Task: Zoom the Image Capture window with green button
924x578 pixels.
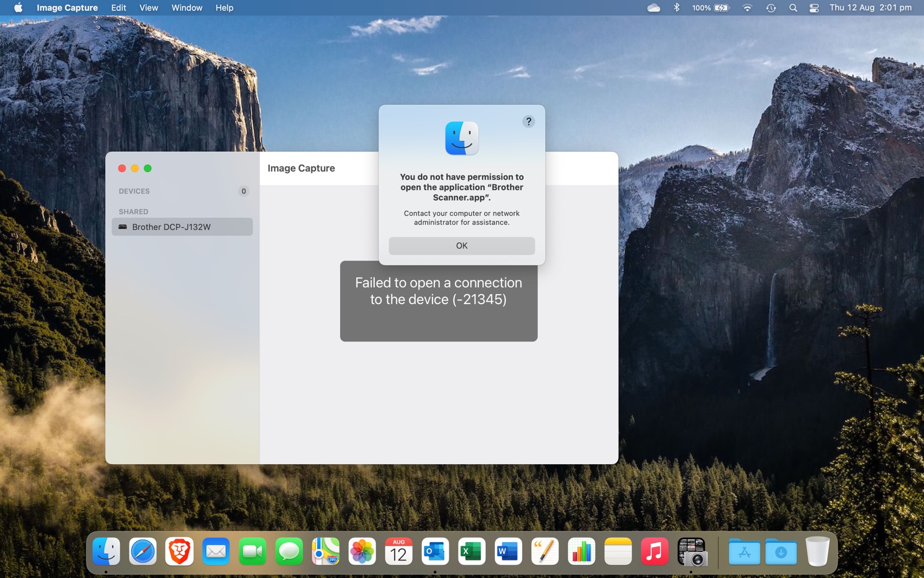Action: [x=148, y=168]
